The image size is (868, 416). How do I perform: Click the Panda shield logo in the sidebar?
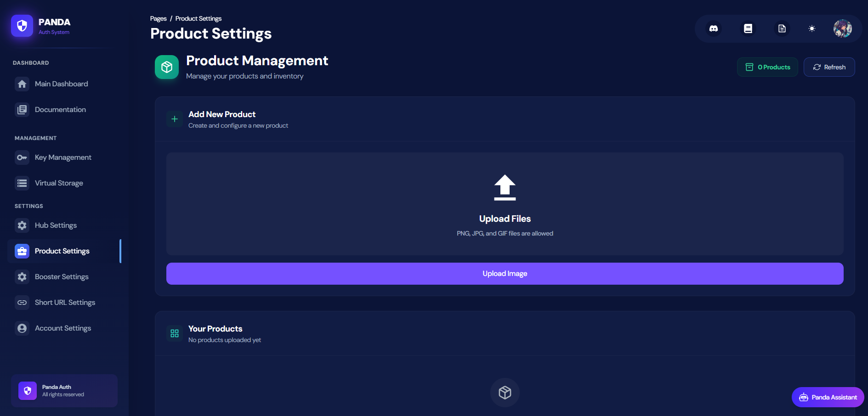pyautogui.click(x=22, y=26)
